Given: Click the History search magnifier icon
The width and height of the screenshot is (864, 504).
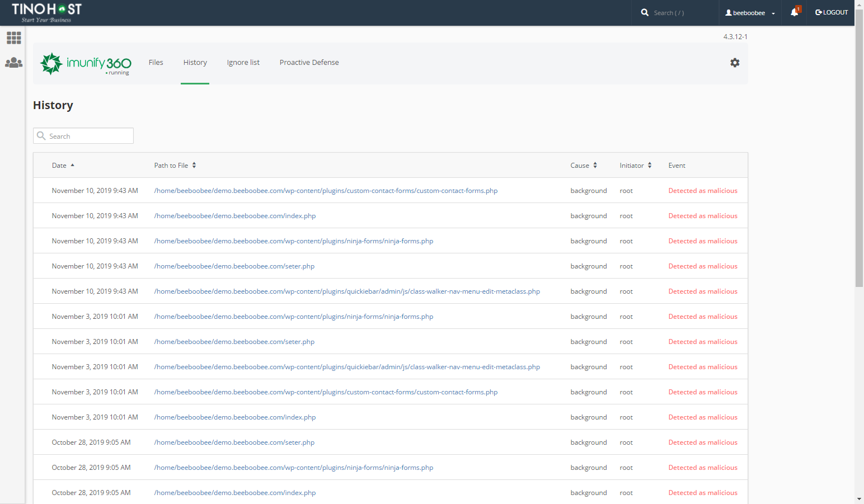Looking at the screenshot, I should coord(41,136).
